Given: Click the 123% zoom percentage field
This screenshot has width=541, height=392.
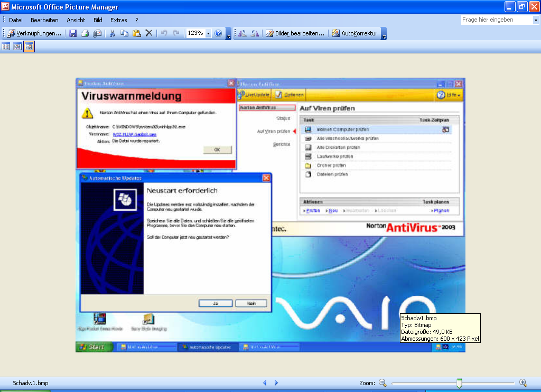Looking at the screenshot, I should pyautogui.click(x=195, y=33).
